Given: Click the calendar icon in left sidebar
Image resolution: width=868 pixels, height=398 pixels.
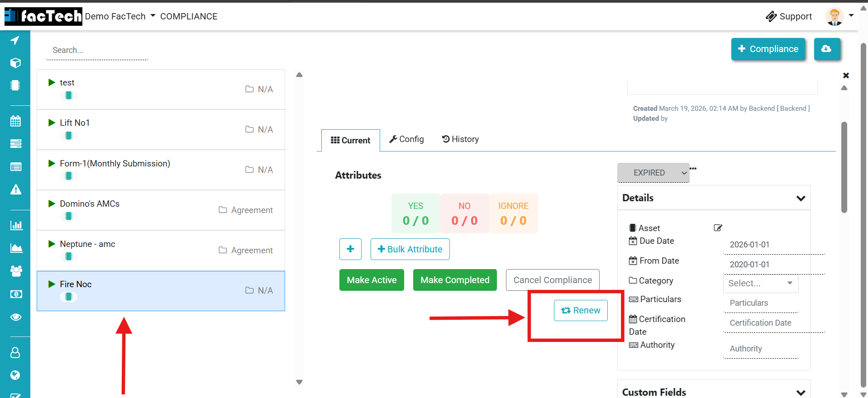Looking at the screenshot, I should (15, 121).
